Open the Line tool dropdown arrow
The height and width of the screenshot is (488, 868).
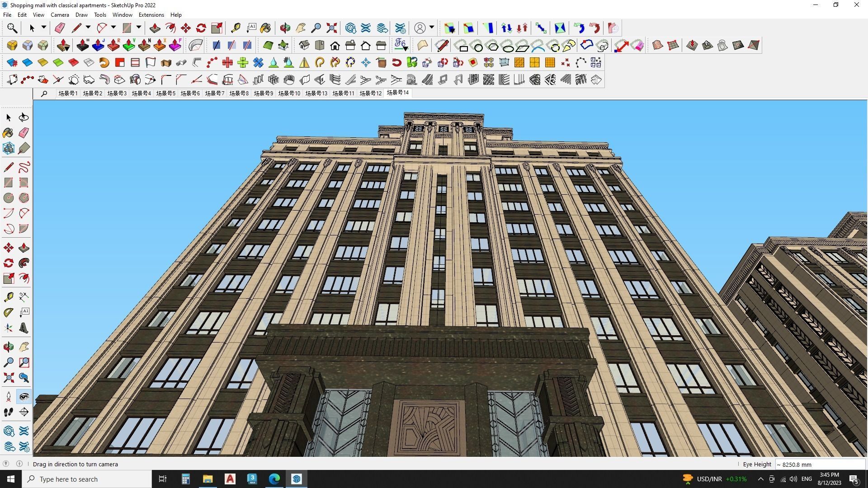pos(88,28)
